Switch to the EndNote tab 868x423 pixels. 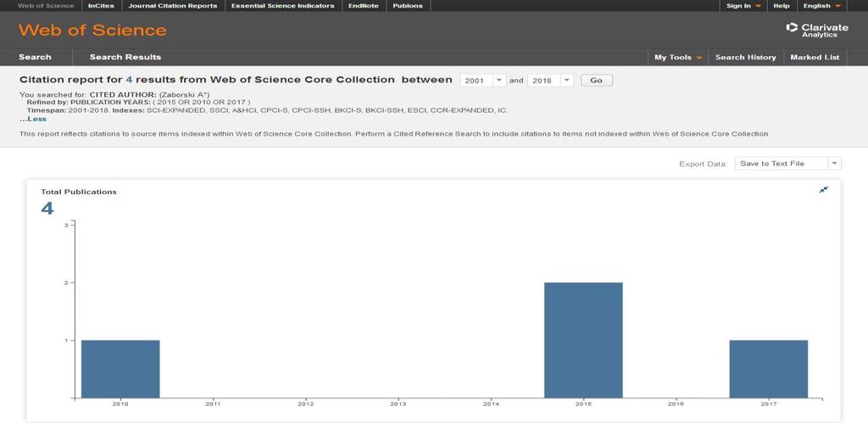(363, 6)
